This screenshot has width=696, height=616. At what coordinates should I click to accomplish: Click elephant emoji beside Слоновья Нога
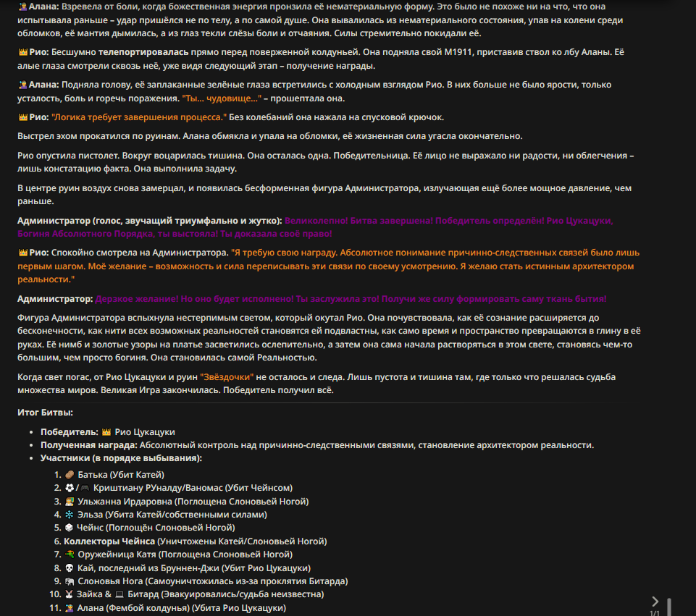point(70,581)
